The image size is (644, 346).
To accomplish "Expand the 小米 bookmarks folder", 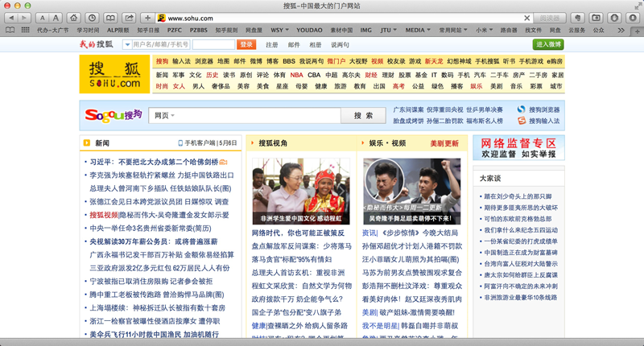I will [485, 30].
